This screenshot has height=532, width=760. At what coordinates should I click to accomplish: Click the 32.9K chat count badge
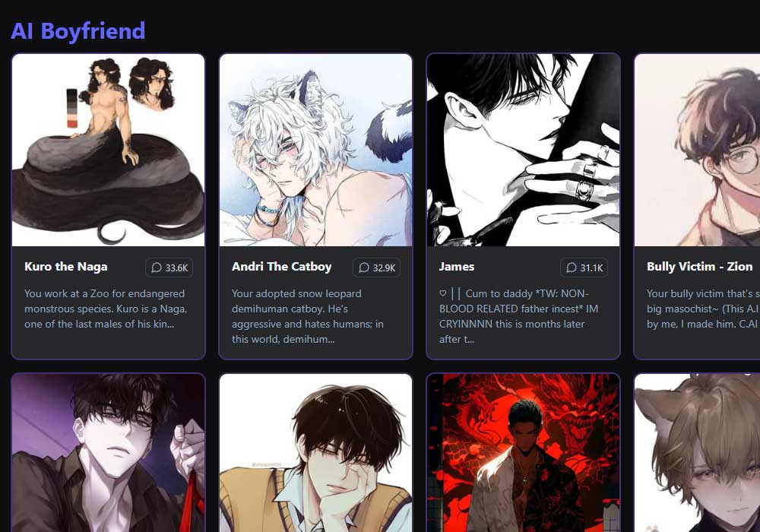(x=377, y=268)
